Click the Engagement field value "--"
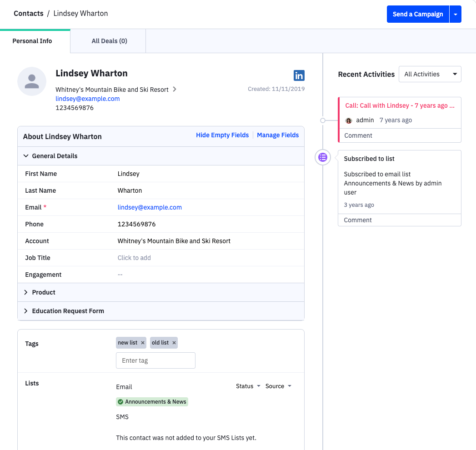476x450 pixels. point(120,275)
